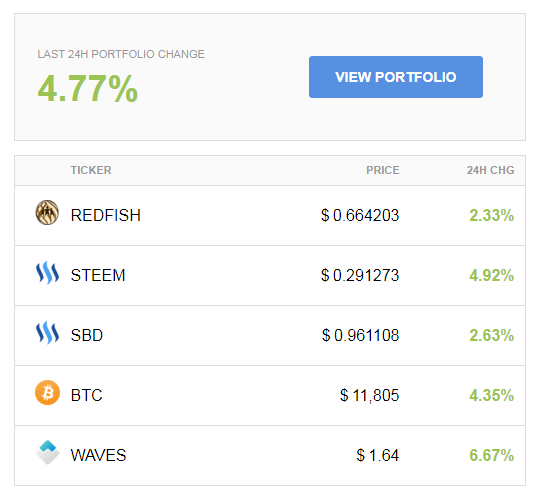Click the 4.77% portfolio change value
The image size is (540, 499).
tap(87, 89)
